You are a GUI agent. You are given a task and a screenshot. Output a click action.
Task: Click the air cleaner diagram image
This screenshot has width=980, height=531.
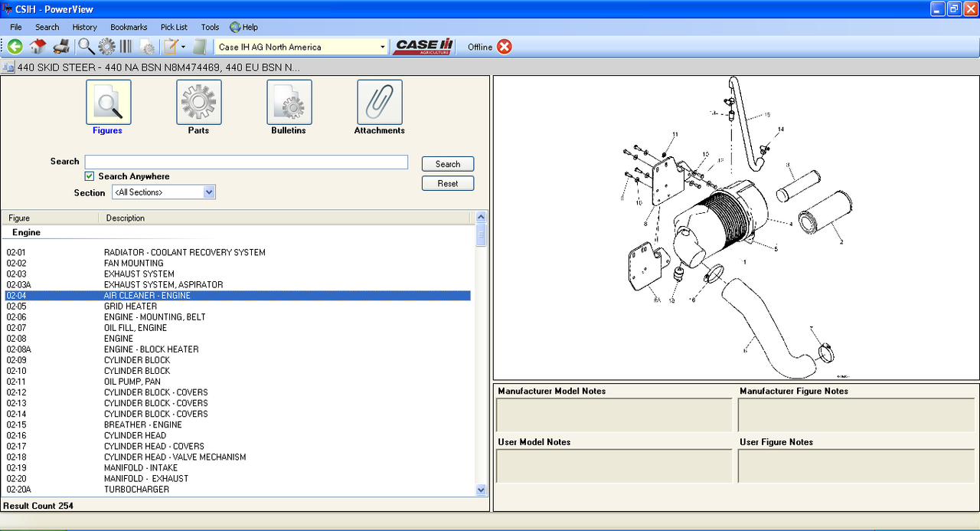coord(736,228)
